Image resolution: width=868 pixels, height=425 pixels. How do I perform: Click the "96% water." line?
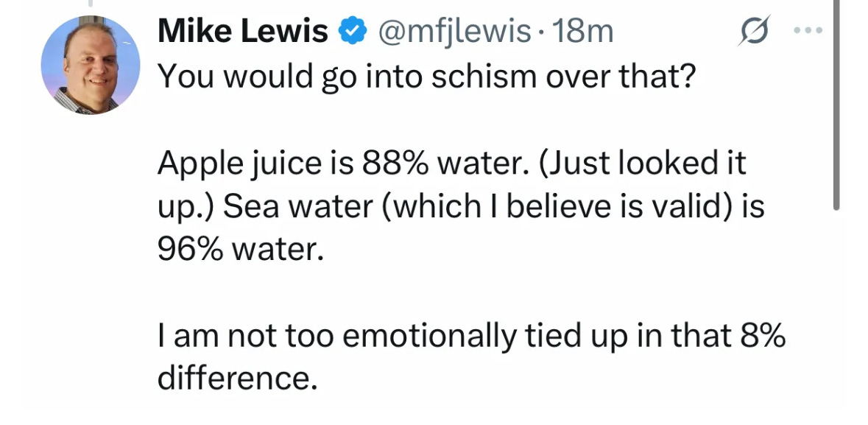point(240,250)
